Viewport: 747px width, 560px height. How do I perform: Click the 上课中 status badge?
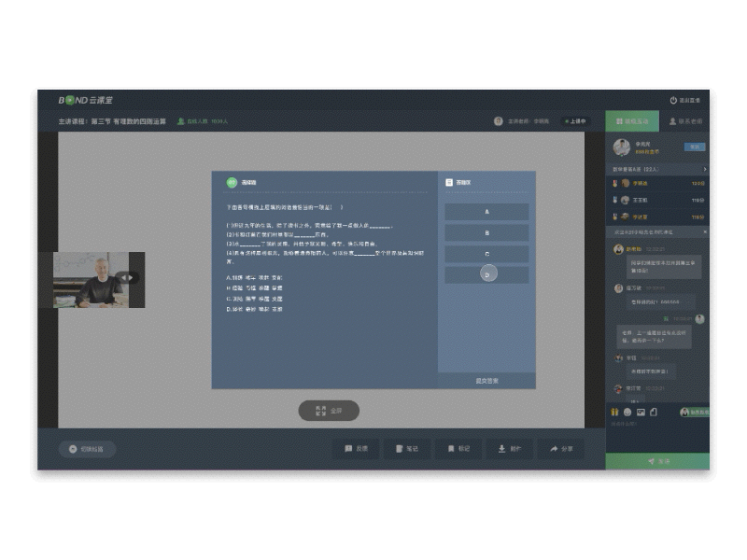tap(575, 121)
